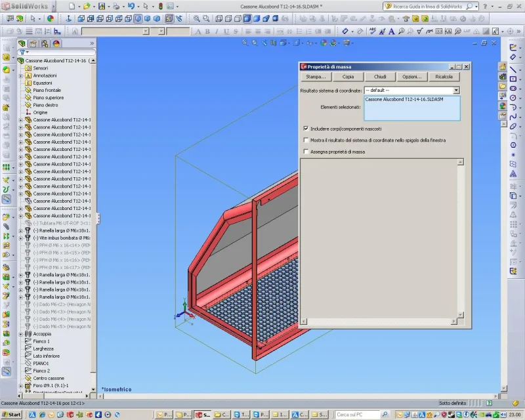Select the Piano frontale plane
This screenshot has width=525, height=420.
click(x=47, y=91)
